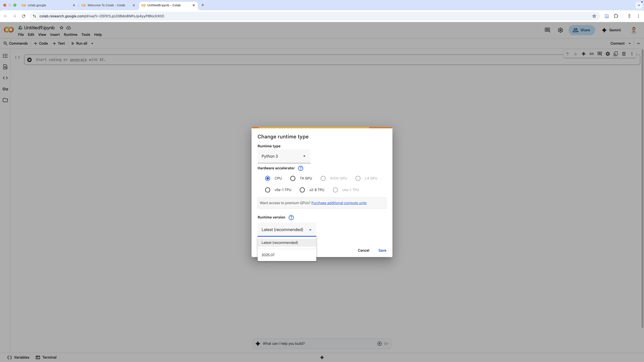Viewport: 644px width, 362px height.
Task: Click the Hardware accelerator help icon
Action: click(300, 168)
